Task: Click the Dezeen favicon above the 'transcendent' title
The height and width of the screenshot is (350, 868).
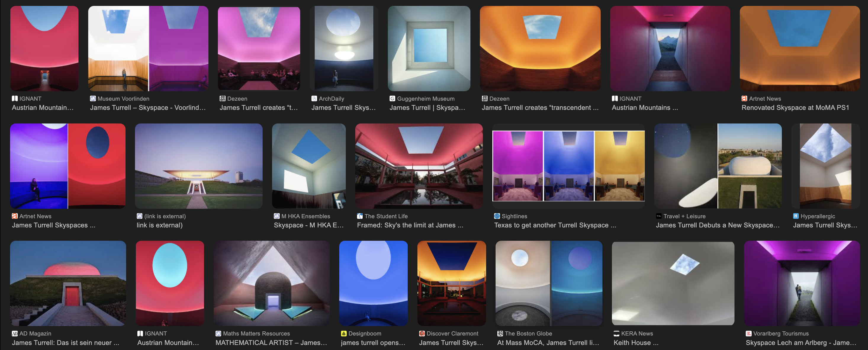Action: (x=485, y=99)
